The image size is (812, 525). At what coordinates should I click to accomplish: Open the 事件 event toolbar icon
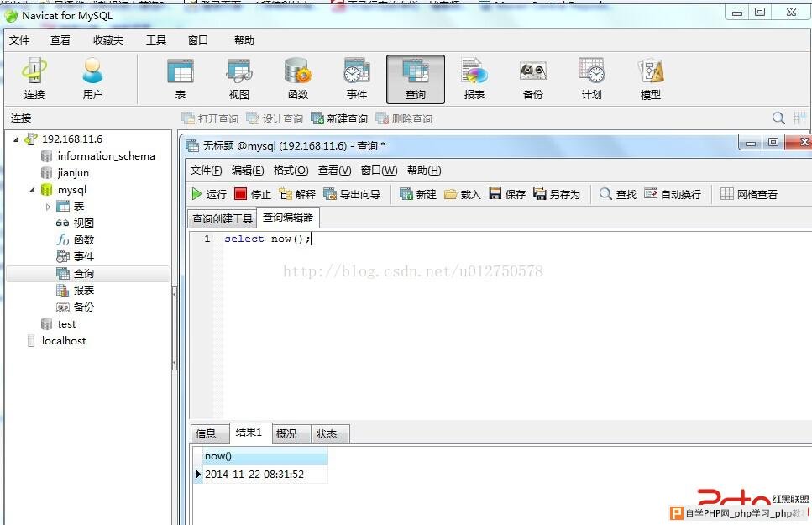click(357, 79)
